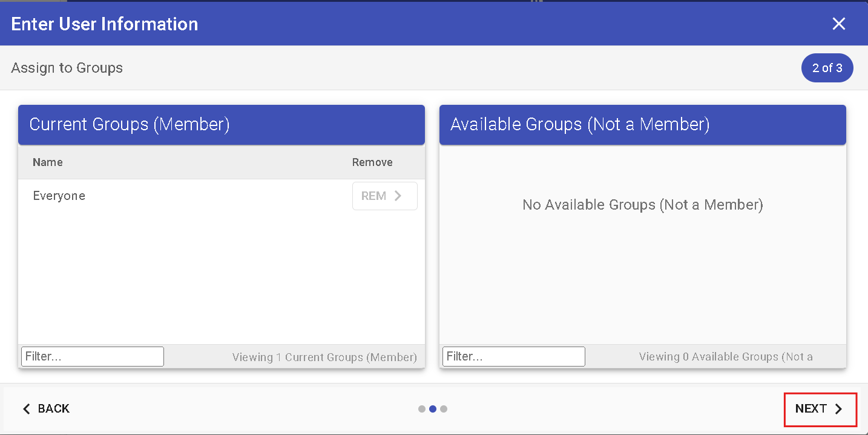Screen dimensions: 868x435
Task: Click the Assign to Groups title text
Action: 67,68
